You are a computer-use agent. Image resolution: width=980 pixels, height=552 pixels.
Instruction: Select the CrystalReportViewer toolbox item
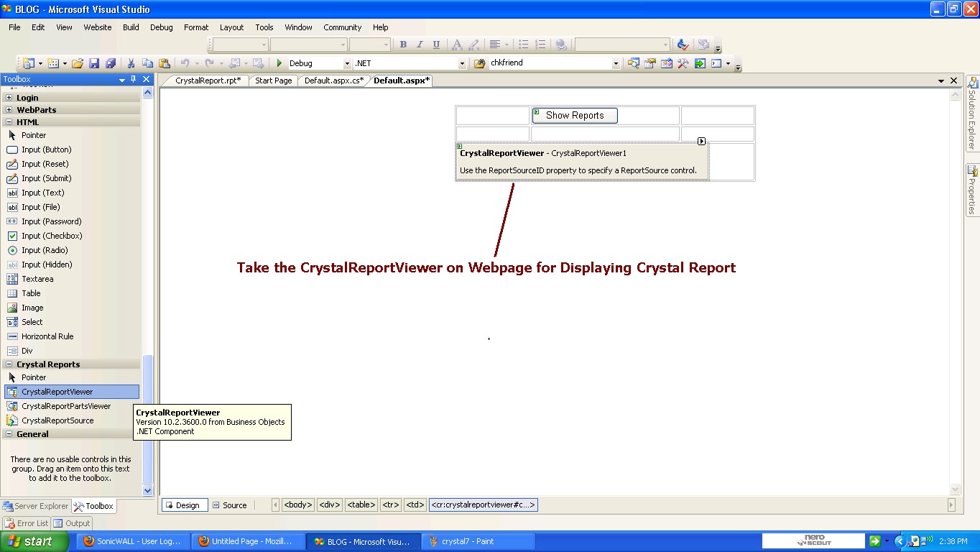pyautogui.click(x=72, y=392)
